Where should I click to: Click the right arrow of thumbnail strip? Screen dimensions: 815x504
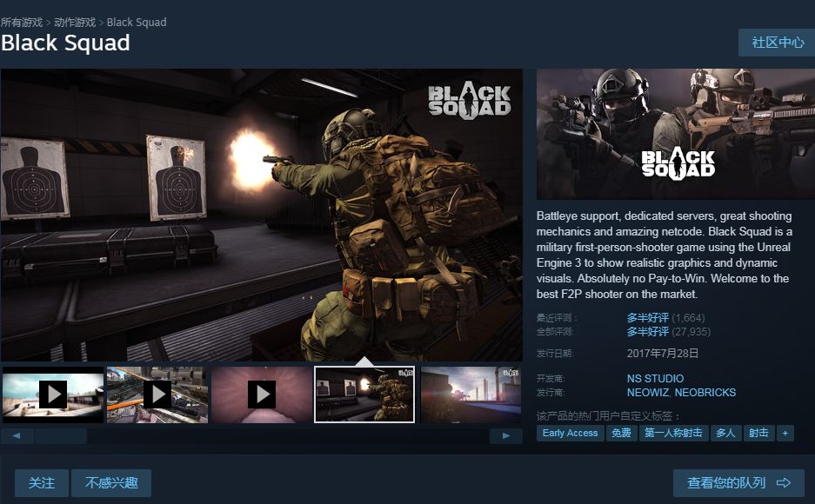[x=506, y=435]
